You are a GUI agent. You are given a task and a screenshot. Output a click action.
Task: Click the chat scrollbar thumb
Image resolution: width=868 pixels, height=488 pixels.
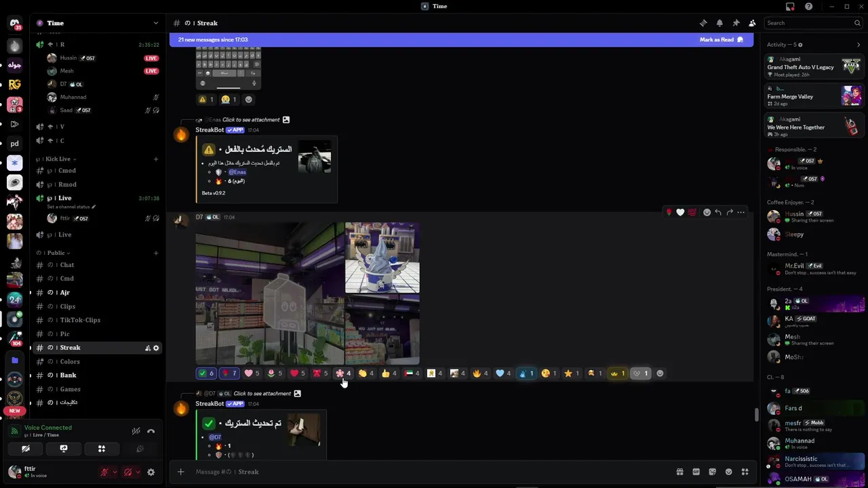757,415
